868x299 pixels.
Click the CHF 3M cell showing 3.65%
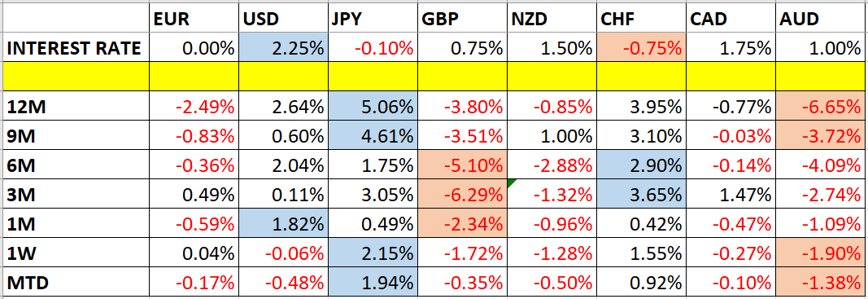pyautogui.click(x=642, y=194)
